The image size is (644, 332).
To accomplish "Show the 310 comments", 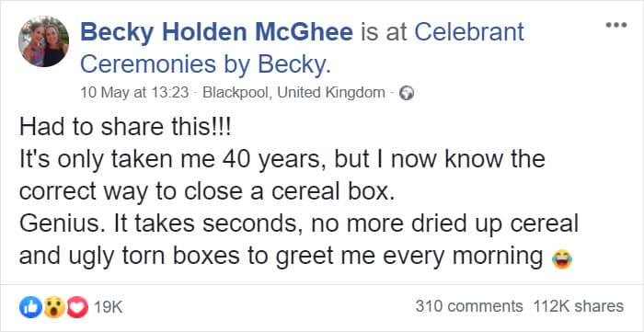I will tap(469, 306).
